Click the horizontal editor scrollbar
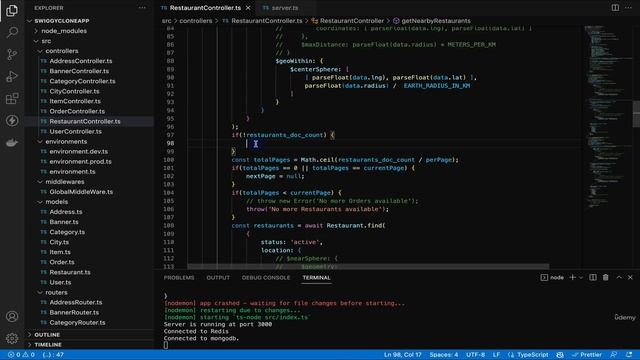Viewport: 640px width, 360px height. tap(368, 267)
